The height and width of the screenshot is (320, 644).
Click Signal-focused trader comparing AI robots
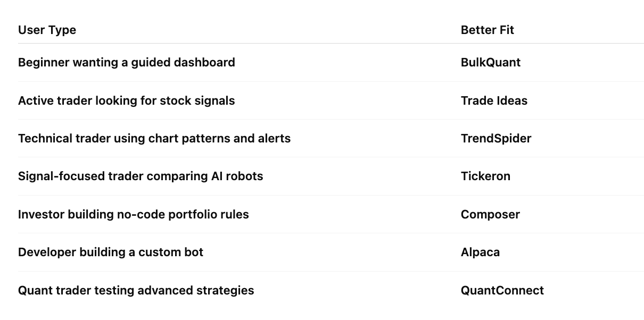pos(141,176)
